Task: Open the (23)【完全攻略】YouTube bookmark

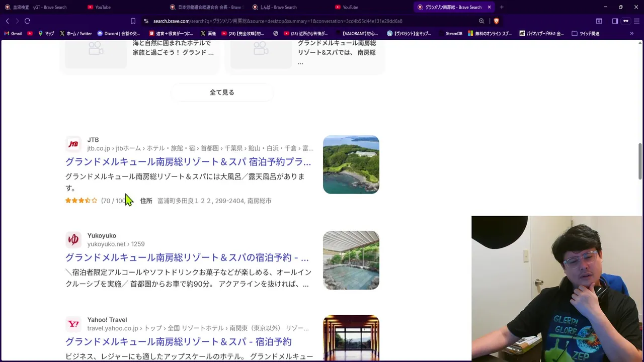Action: 243,34
